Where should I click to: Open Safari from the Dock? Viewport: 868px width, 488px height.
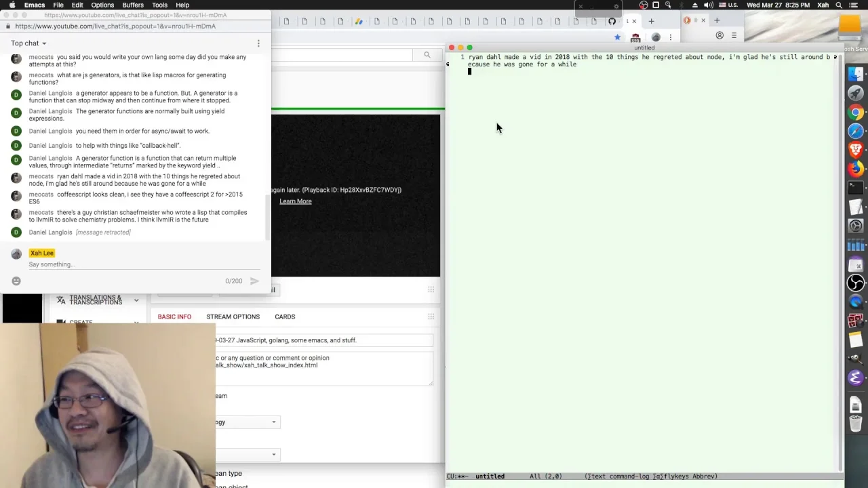[856, 131]
